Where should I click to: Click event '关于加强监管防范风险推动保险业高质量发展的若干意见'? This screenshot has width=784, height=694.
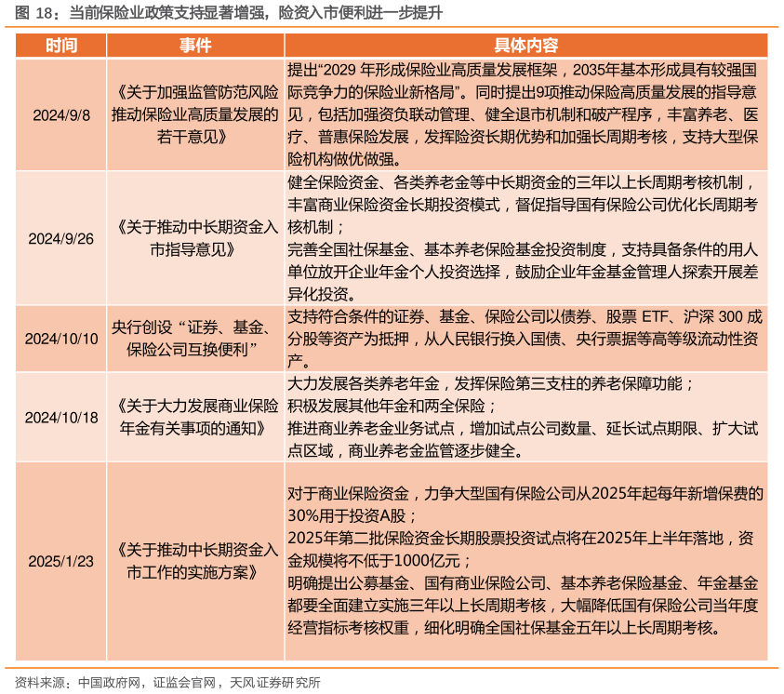coord(195,114)
